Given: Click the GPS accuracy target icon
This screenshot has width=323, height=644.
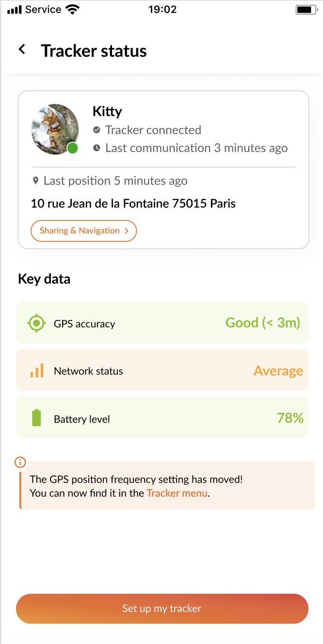Looking at the screenshot, I should [x=36, y=323].
